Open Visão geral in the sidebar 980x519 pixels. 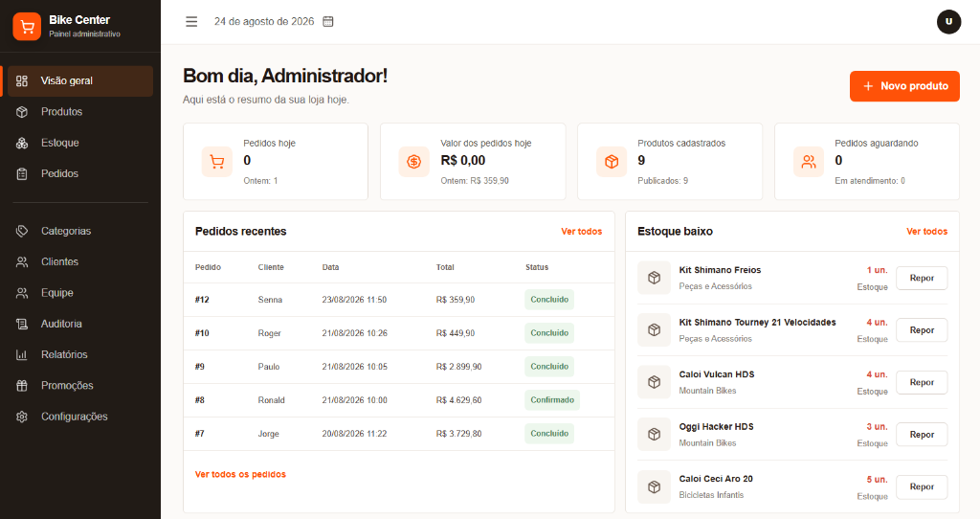80,80
